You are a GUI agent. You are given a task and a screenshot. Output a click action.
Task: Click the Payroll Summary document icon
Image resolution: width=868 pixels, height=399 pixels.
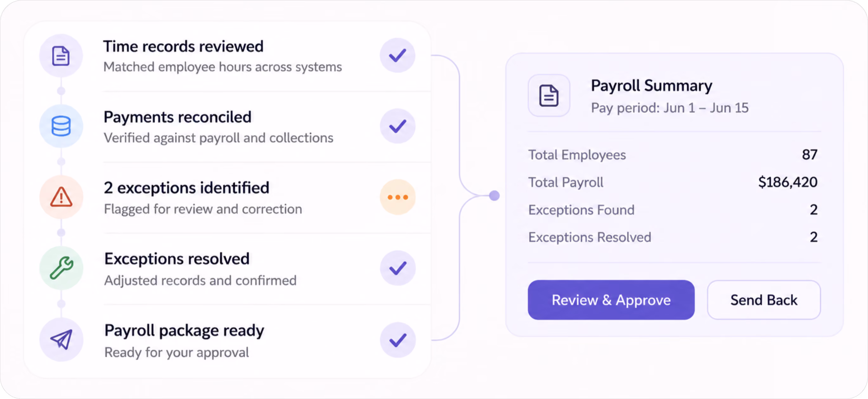pos(549,96)
